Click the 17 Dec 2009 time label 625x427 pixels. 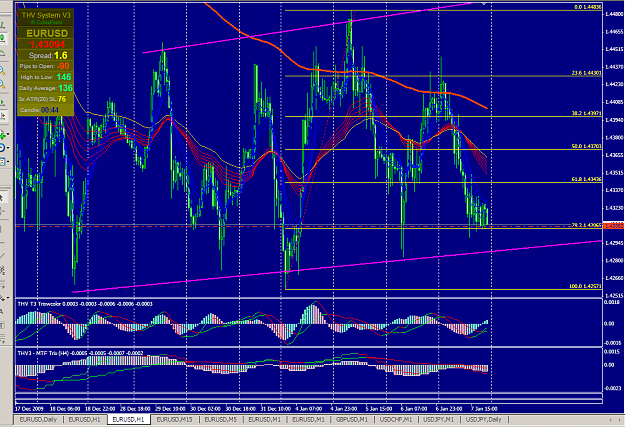coord(29,409)
